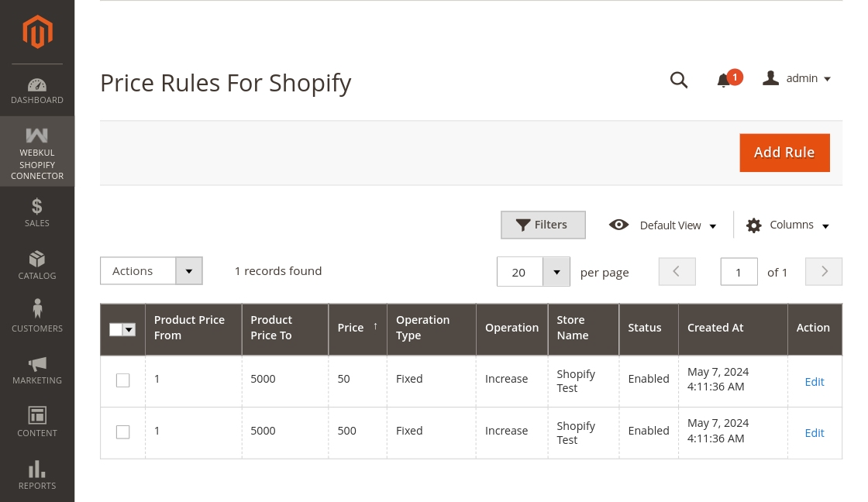Image resolution: width=868 pixels, height=502 pixels.
Task: Sort by Created At column
Action: (733, 328)
